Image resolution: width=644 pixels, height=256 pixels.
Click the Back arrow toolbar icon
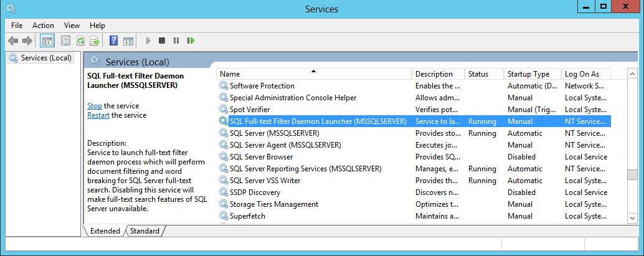[13, 40]
